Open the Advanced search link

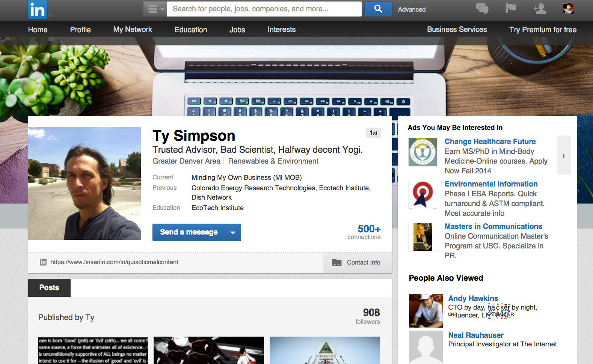click(412, 9)
